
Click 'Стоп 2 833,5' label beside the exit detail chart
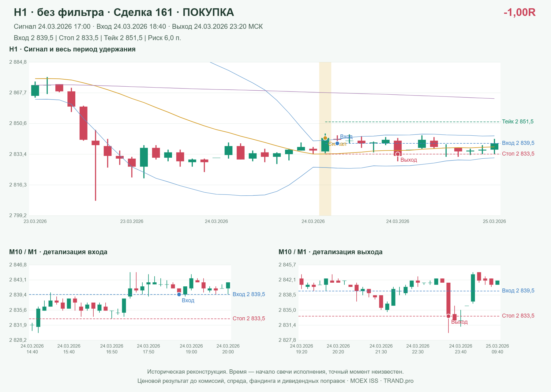point(518,316)
